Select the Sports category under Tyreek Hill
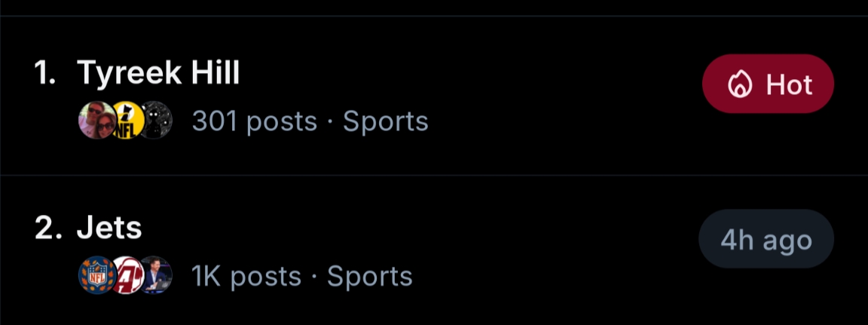The width and height of the screenshot is (868, 325). pos(385,121)
